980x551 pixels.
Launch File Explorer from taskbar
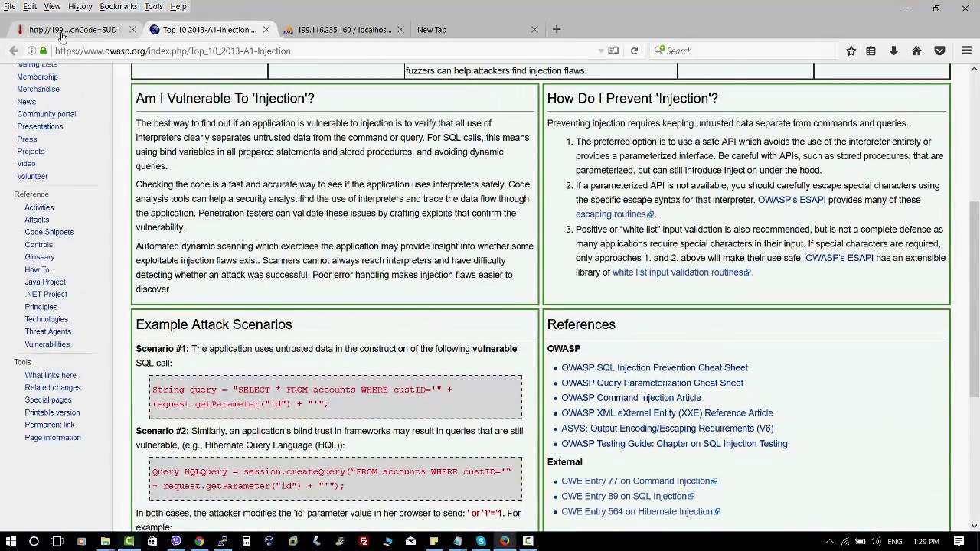(106, 541)
